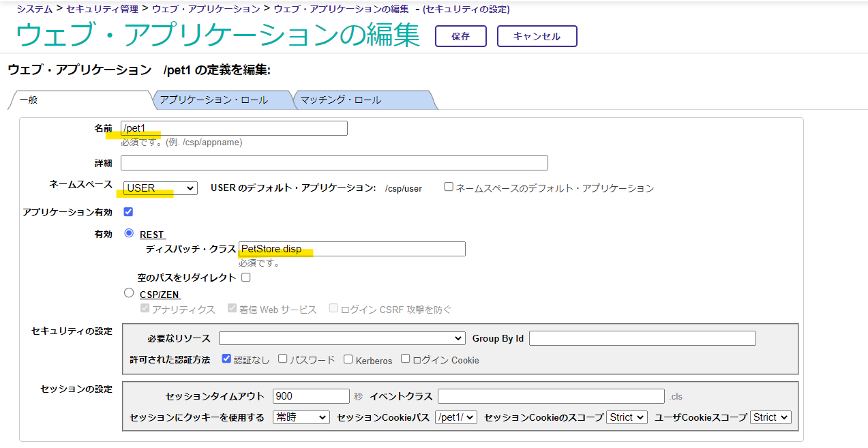Click the 名前 input field containing /pet1

point(234,128)
